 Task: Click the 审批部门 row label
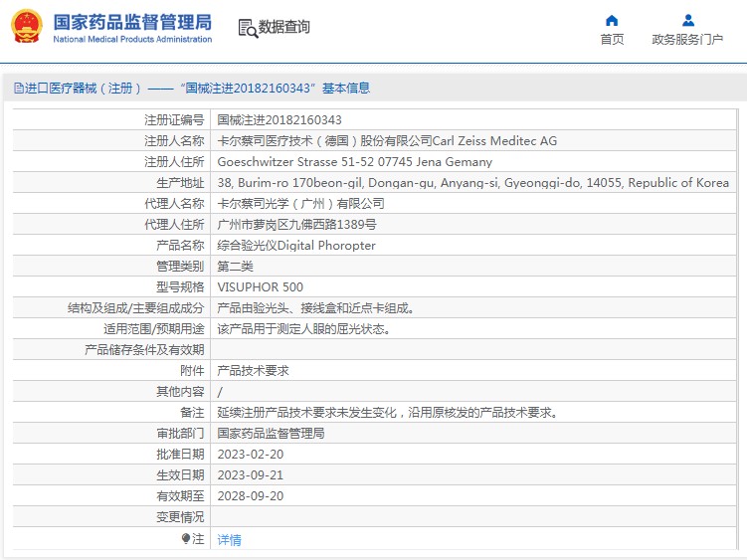[180, 434]
